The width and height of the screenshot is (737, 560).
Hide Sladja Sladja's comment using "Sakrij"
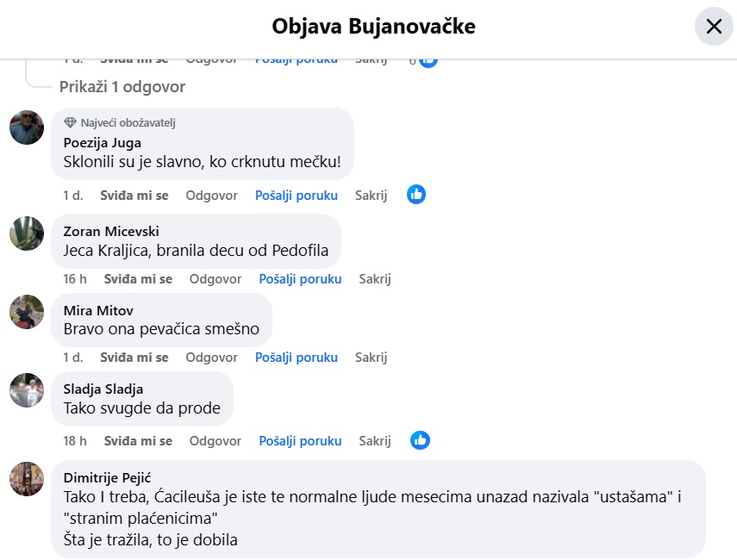pos(375,441)
